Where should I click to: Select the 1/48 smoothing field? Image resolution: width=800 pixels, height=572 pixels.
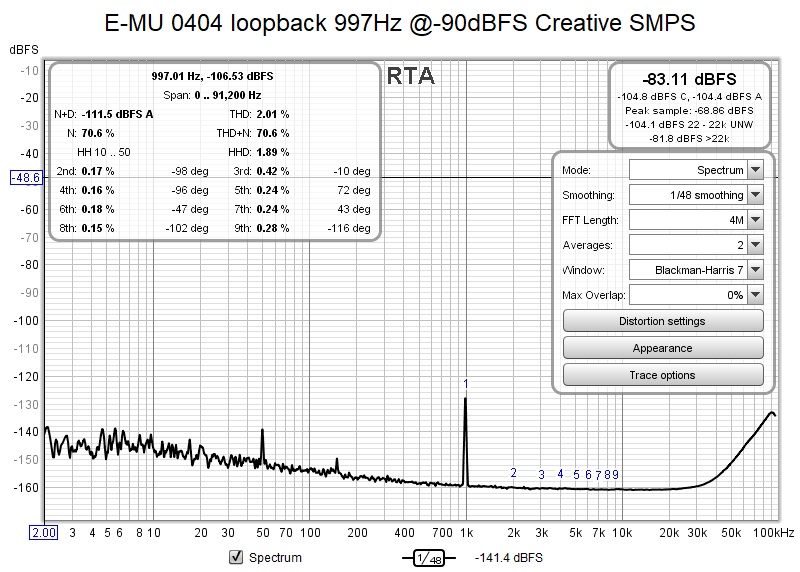pyautogui.click(x=689, y=195)
